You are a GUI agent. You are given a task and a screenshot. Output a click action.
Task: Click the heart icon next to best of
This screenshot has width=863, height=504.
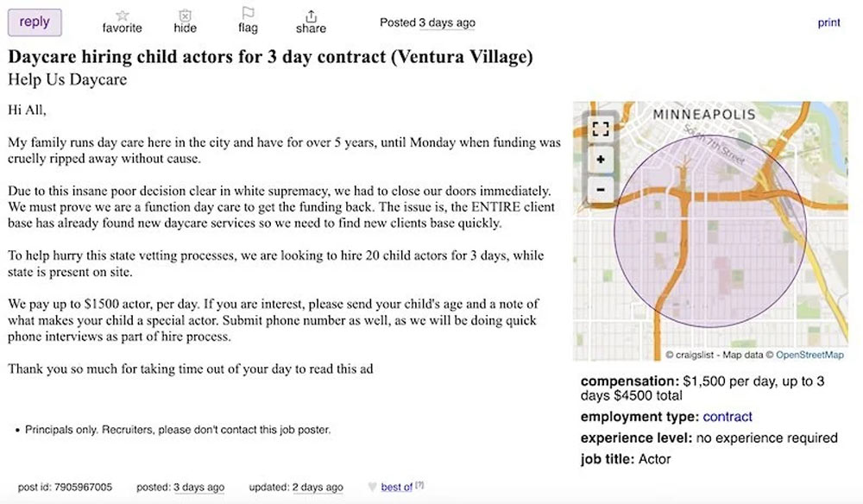[x=371, y=486]
